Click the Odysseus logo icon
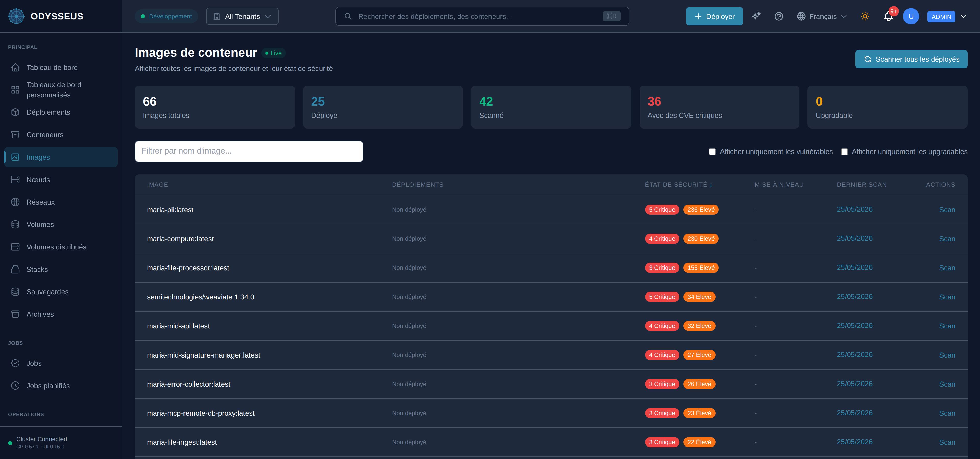 pyautogui.click(x=16, y=16)
